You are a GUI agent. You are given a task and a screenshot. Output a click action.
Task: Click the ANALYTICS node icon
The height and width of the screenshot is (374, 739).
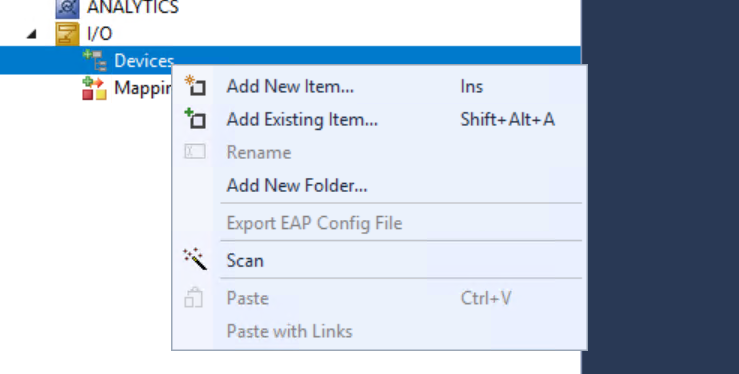[x=67, y=8]
